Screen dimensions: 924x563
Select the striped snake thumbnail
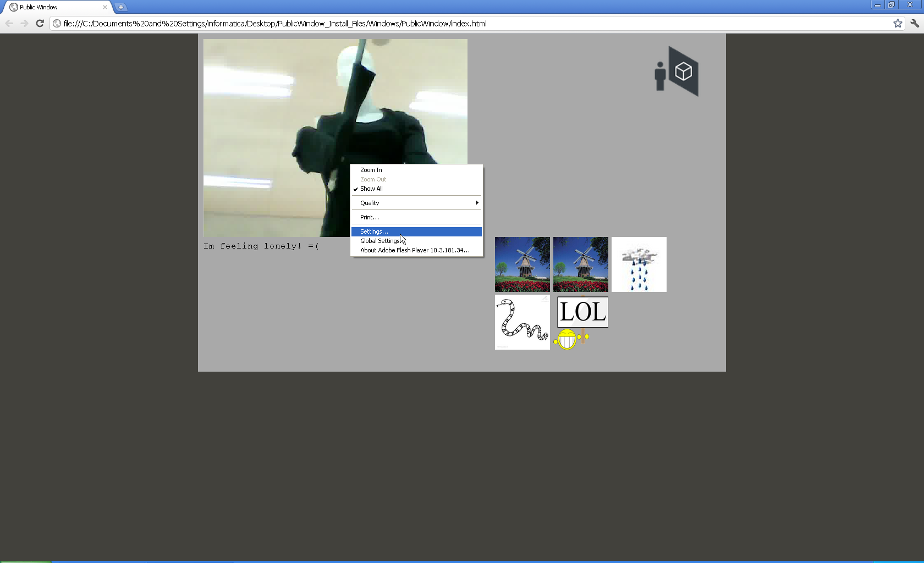522,322
